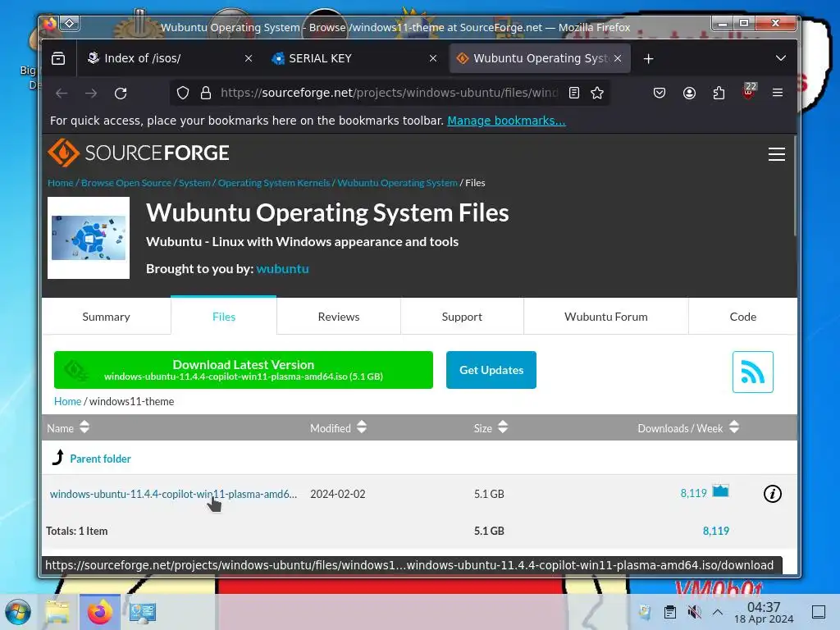
Task: Open the Start menu orb
Action: point(18,612)
